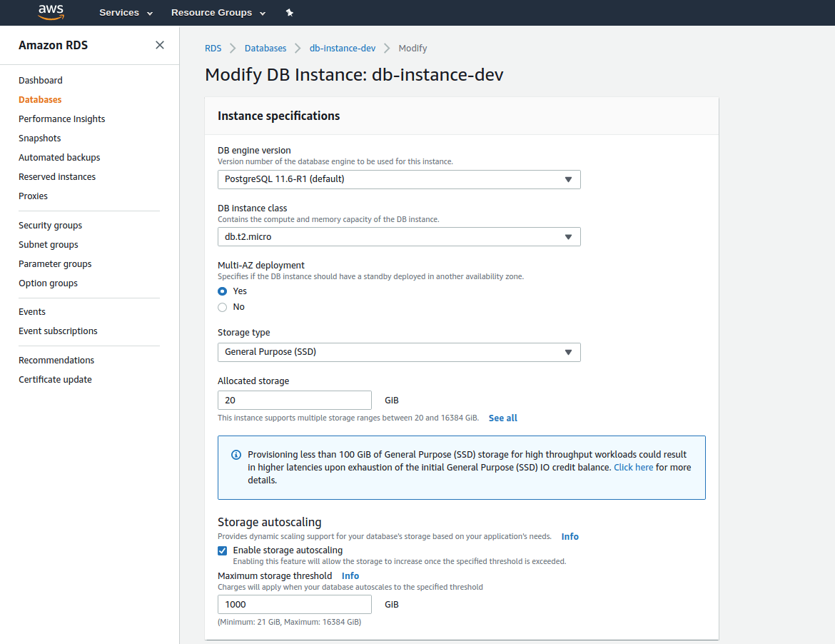Open the Storage type dropdown
The image size is (835, 644).
click(x=569, y=352)
